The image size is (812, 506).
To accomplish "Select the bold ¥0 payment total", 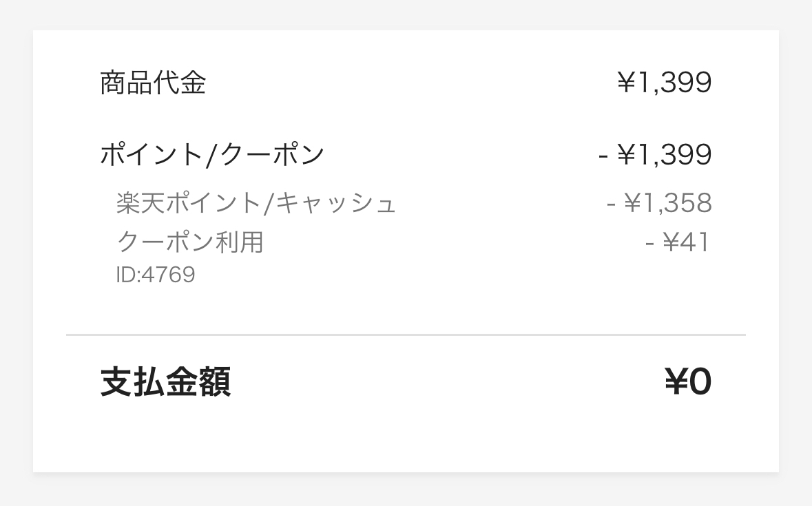I will click(x=688, y=381).
